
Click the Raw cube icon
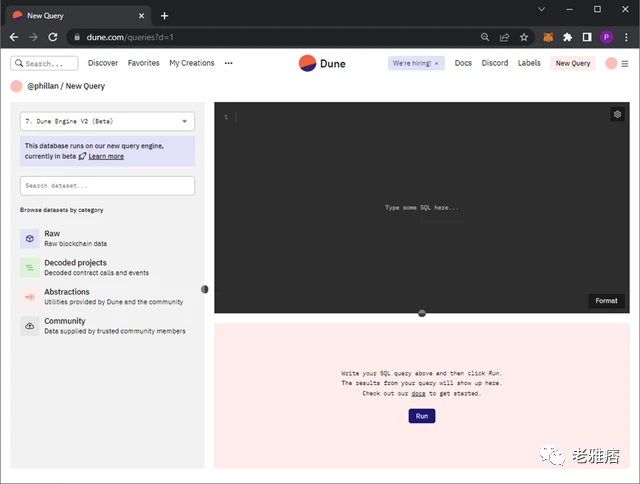click(30, 238)
